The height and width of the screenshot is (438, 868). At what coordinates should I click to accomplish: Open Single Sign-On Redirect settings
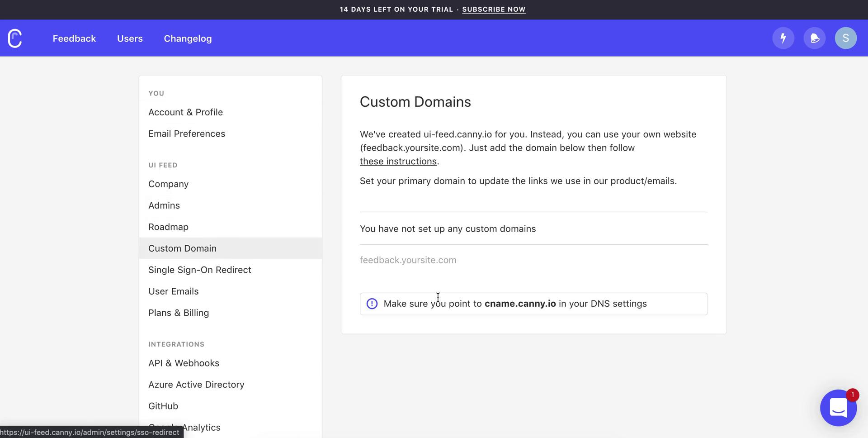200,270
